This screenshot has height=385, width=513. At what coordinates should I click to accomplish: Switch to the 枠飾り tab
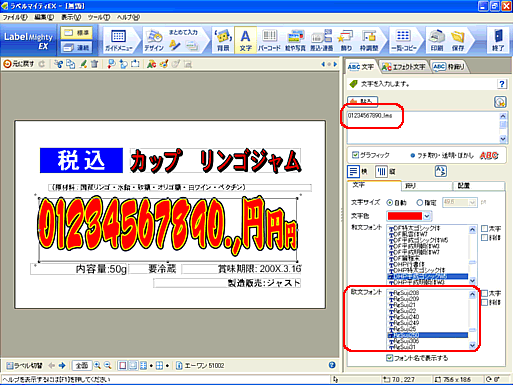coord(449,67)
